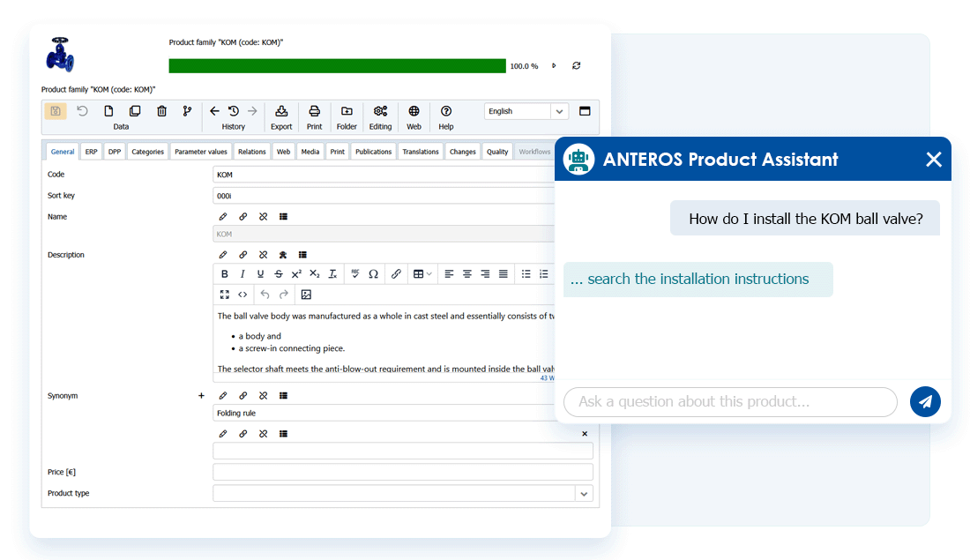The width and height of the screenshot is (970, 560).
Task: Expand the Product type dropdown
Action: point(584,494)
